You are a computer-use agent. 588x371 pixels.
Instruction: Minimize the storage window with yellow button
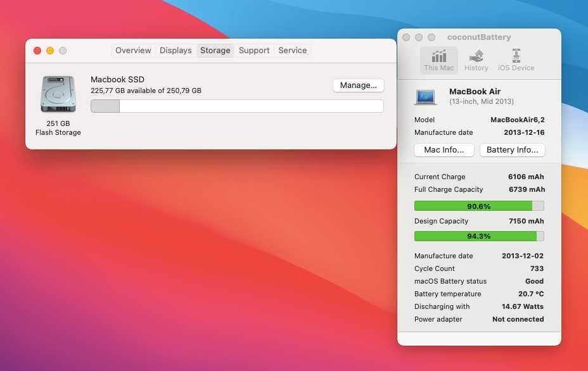pyautogui.click(x=50, y=51)
